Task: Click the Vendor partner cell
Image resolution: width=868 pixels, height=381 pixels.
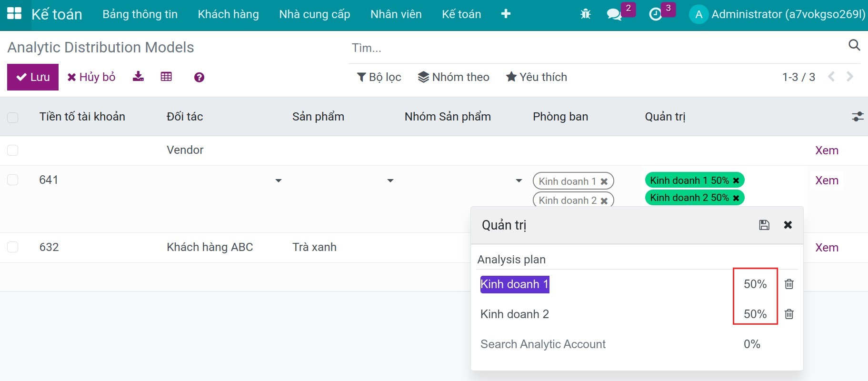Action: (185, 150)
